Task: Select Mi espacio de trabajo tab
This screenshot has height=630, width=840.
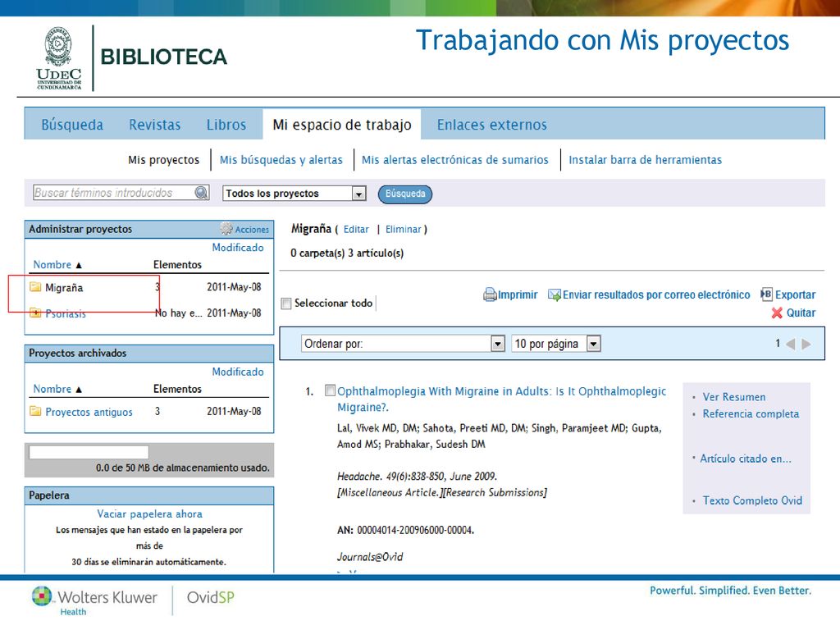Action: tap(342, 125)
